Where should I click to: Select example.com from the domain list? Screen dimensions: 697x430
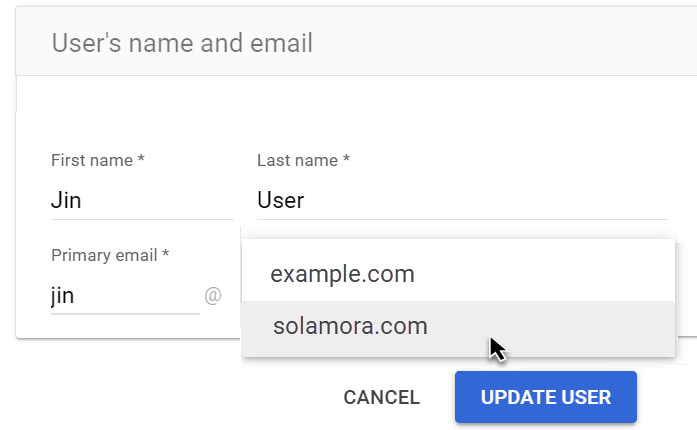pos(342,274)
